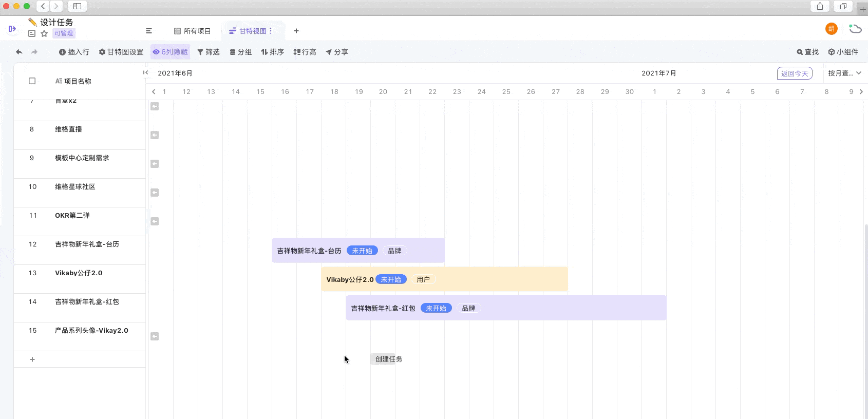Select the 维格直播 row name
The width and height of the screenshot is (868, 419).
tap(68, 129)
